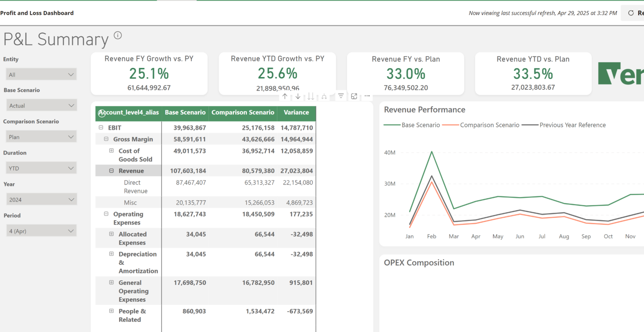Click the expand-all-one-level icon on the matrix
The height and width of the screenshot is (332, 644).
point(324,96)
